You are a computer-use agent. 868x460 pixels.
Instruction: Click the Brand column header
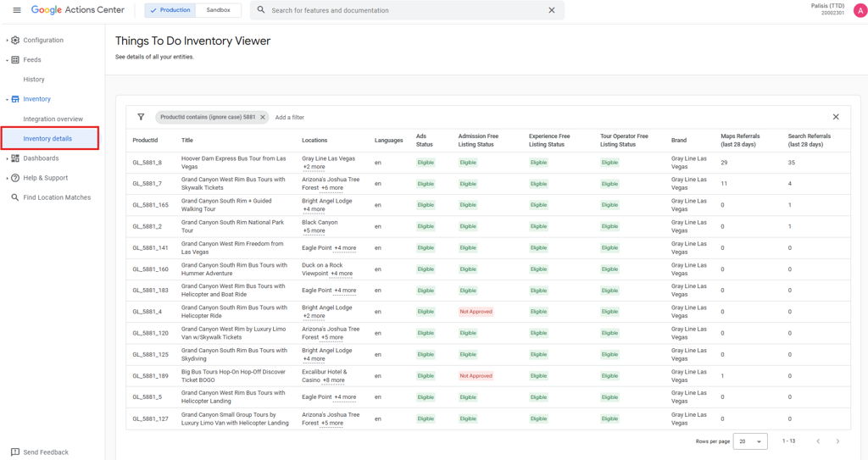point(679,141)
